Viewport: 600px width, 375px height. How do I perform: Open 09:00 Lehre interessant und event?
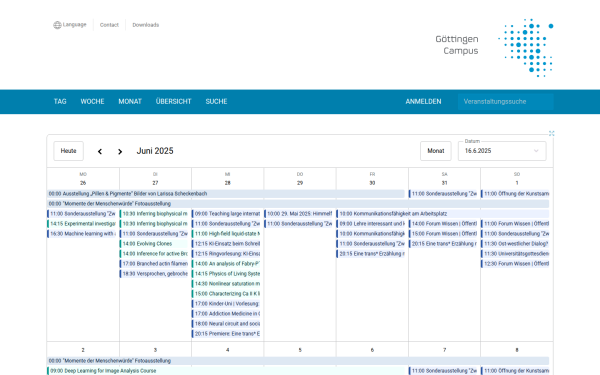point(371,223)
